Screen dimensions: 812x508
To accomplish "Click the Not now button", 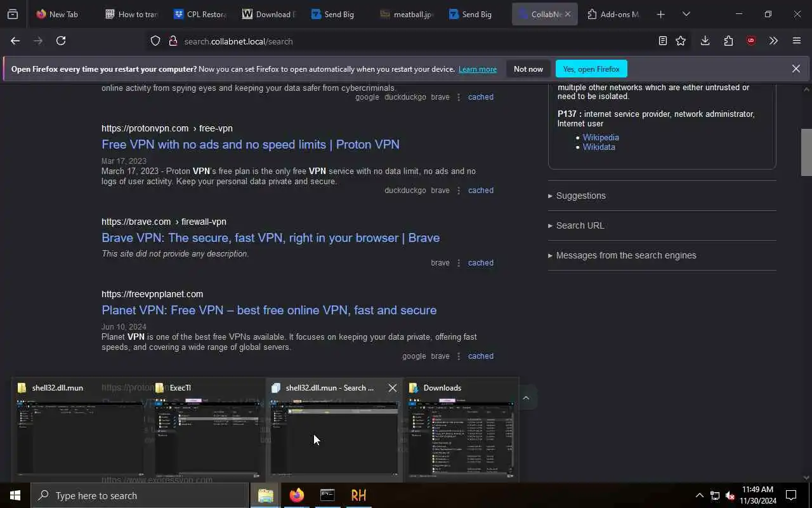I will pyautogui.click(x=528, y=69).
